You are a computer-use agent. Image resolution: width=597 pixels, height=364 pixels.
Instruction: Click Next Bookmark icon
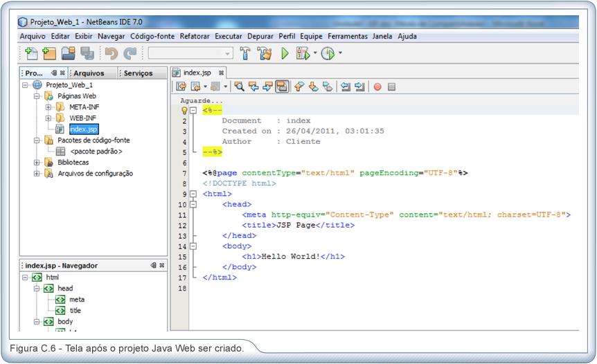click(x=313, y=87)
